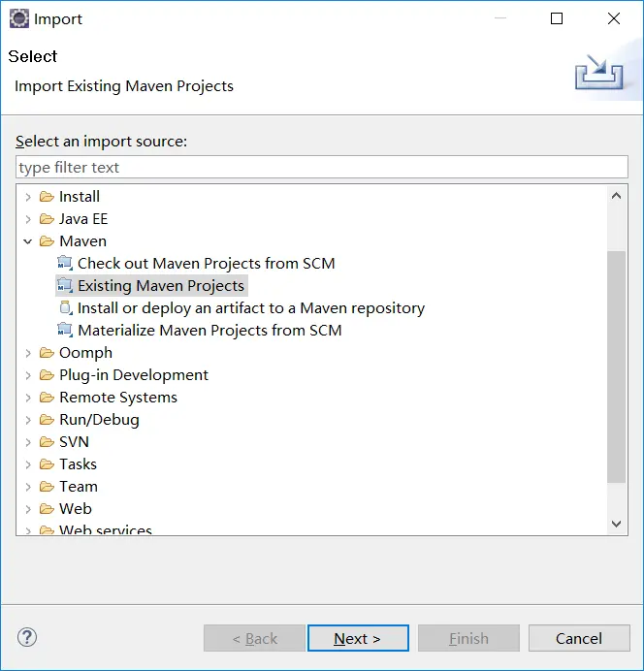
Task: Click the Java EE folder icon
Action: [x=47, y=219]
